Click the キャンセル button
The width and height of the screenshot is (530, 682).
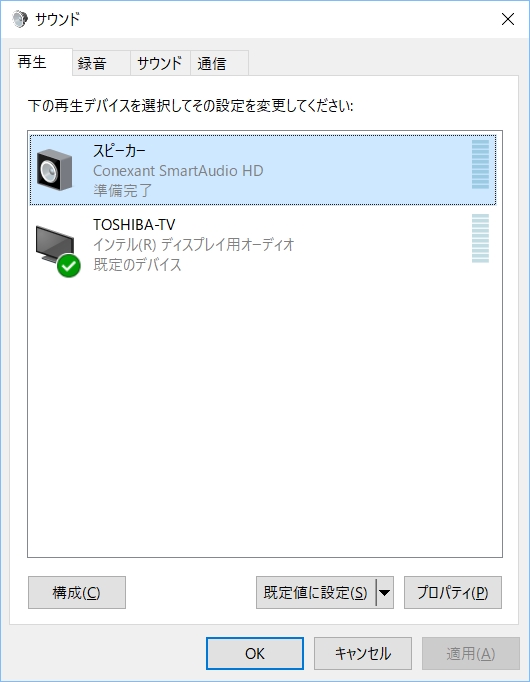point(363,653)
